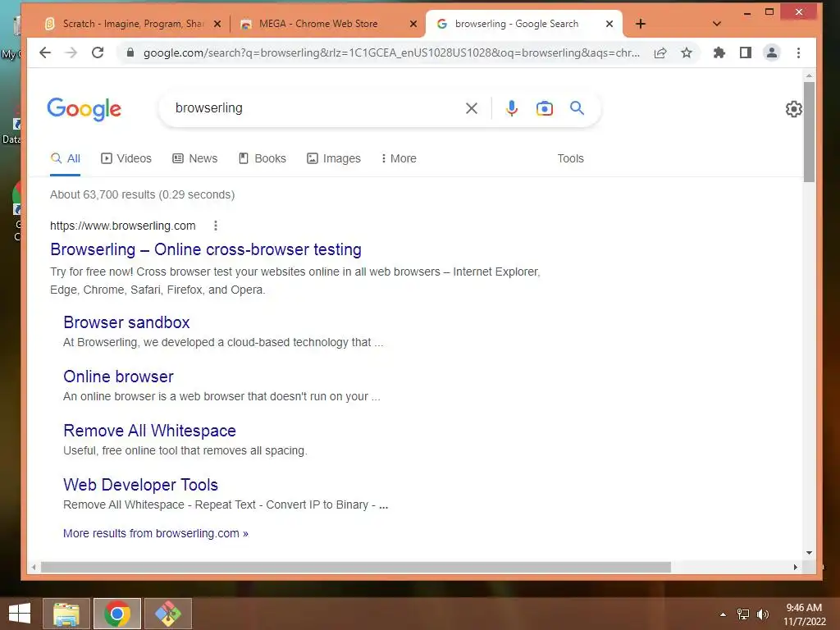Select the Videos results tab
The height and width of the screenshot is (630, 840).
(126, 158)
